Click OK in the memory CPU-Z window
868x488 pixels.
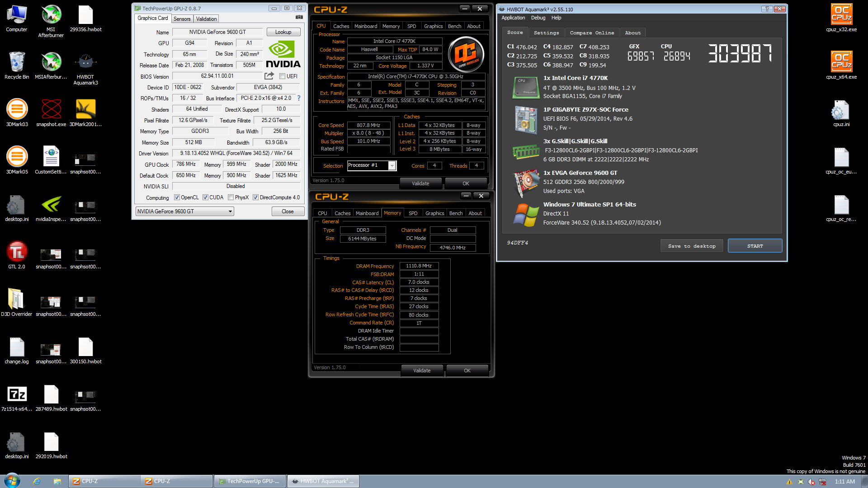[467, 371]
